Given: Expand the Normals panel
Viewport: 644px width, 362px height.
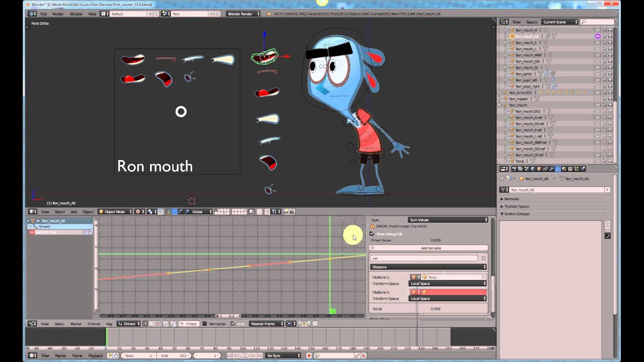Looking at the screenshot, I should click(x=511, y=199).
